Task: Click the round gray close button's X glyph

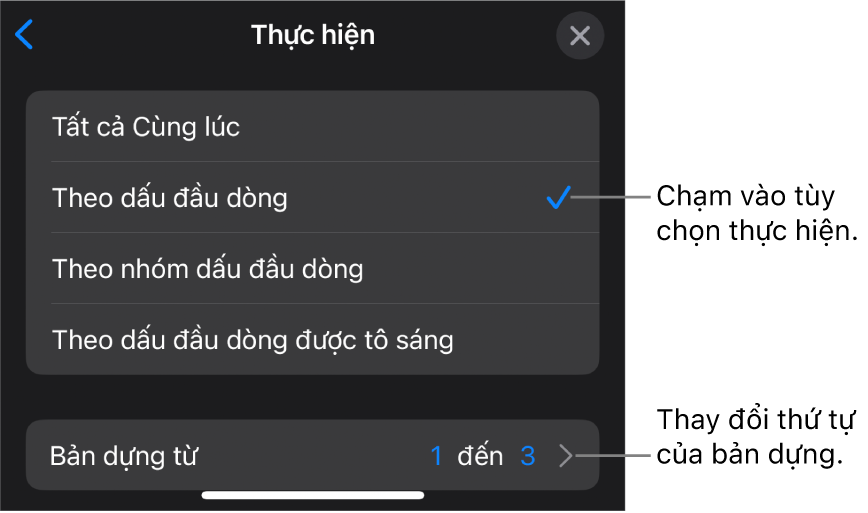Action: [x=580, y=37]
